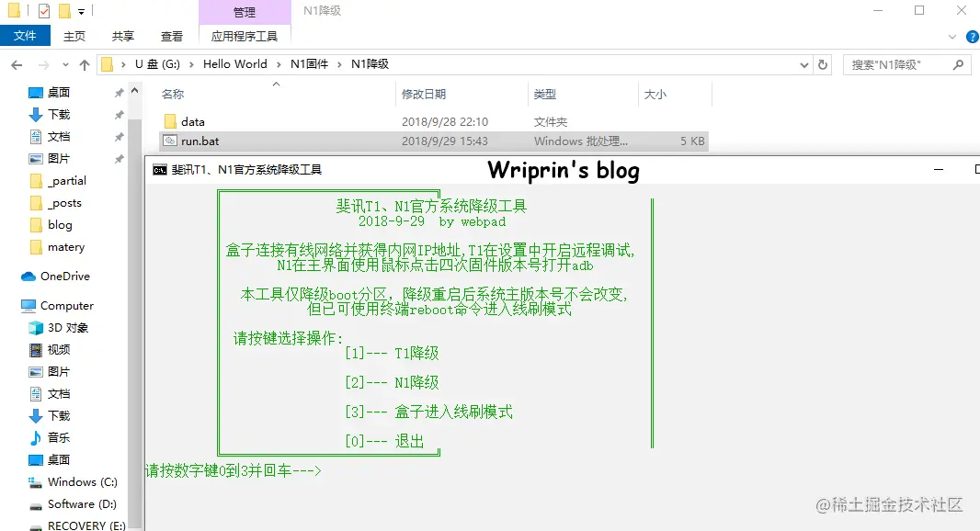Viewport: 980px width, 531px height.
Task: Click the properties quick access icon
Action: (44, 11)
